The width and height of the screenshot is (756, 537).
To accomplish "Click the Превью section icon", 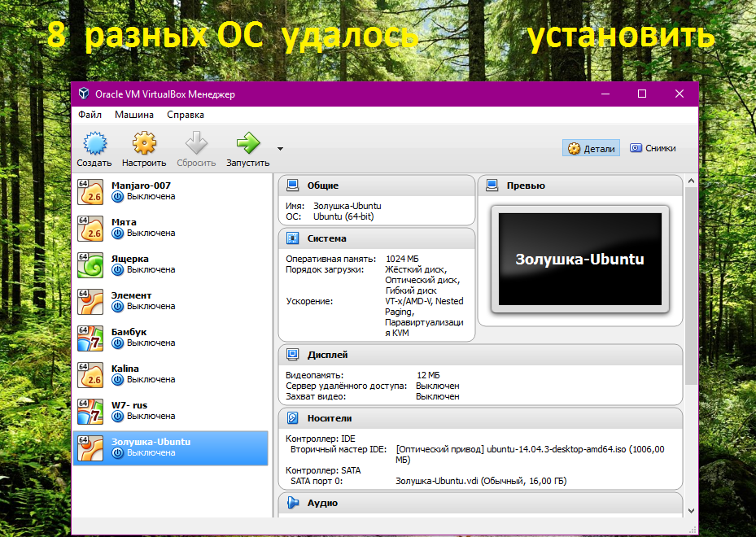I will point(492,186).
